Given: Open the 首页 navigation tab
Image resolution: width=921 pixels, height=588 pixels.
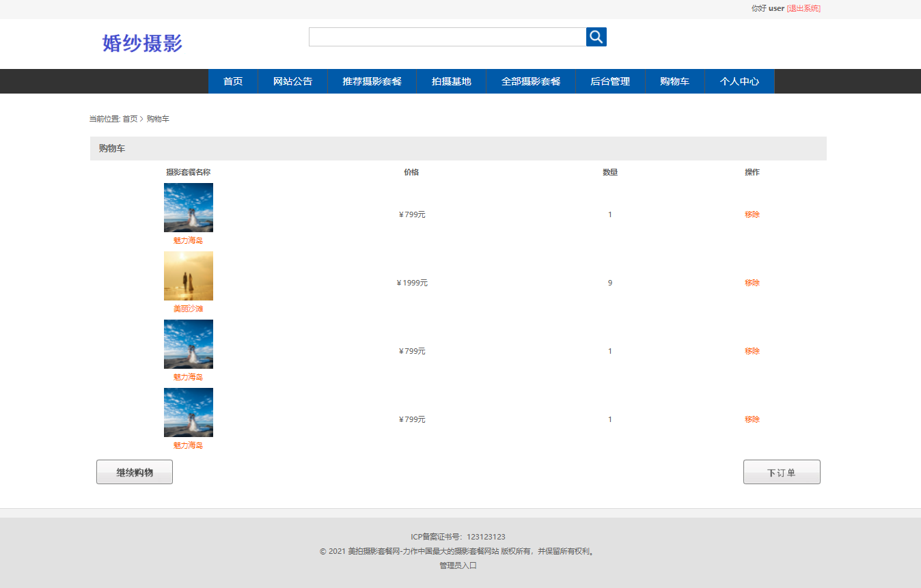Looking at the screenshot, I should click(x=232, y=81).
